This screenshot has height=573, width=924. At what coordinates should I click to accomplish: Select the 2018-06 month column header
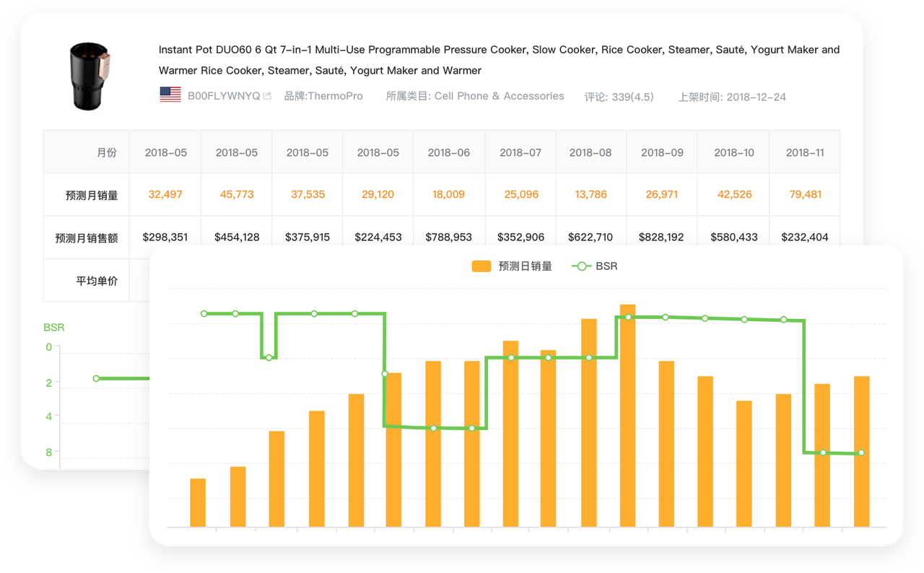[x=448, y=152]
